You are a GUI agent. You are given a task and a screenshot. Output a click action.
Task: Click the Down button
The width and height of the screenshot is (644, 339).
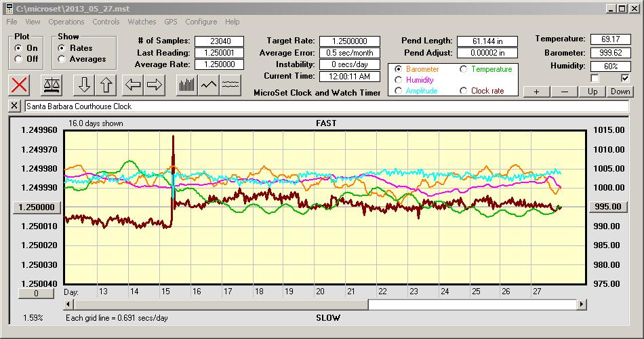pos(620,92)
